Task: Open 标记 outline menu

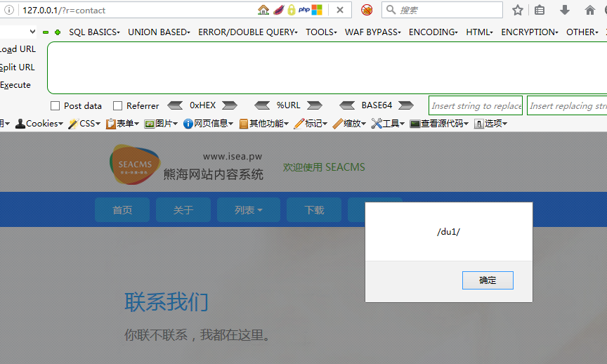Action: point(311,124)
